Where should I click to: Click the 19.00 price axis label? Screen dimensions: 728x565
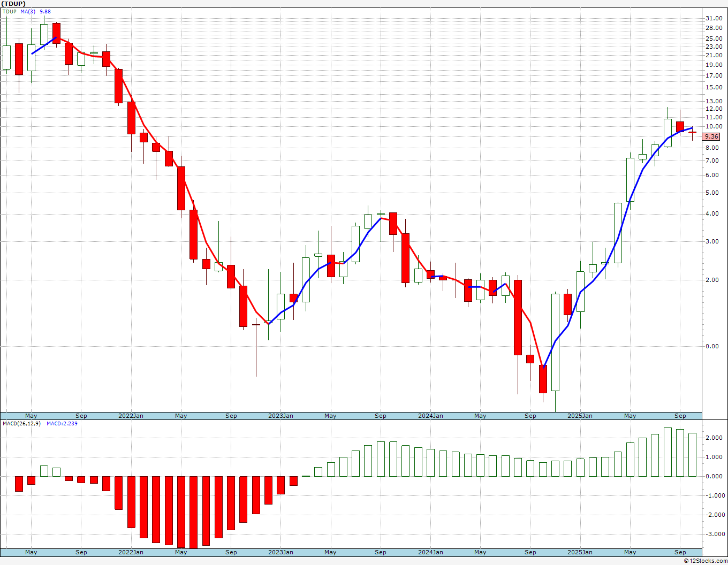pos(715,65)
